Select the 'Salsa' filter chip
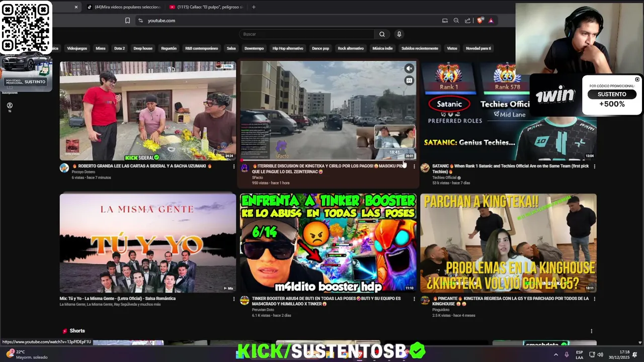The image size is (644, 362). 231,48
